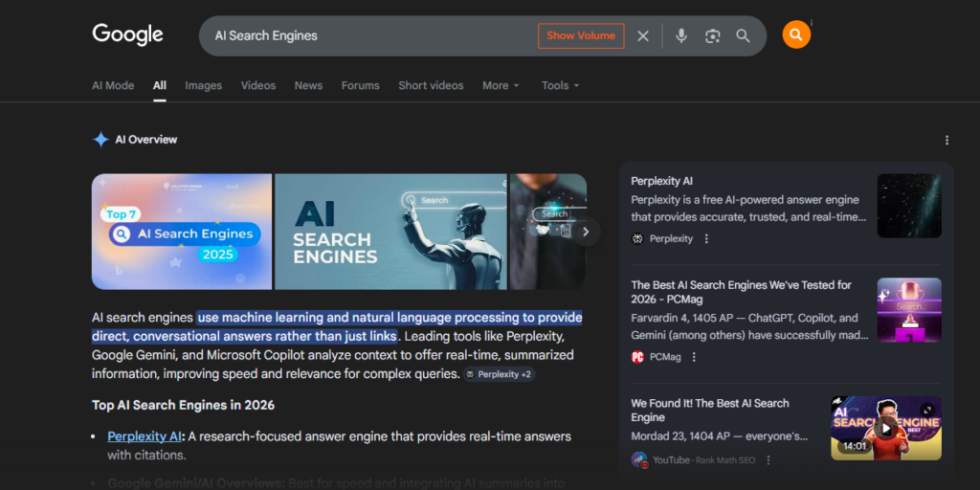Open The Best AI Search Engines PCMag article

pyautogui.click(x=742, y=292)
